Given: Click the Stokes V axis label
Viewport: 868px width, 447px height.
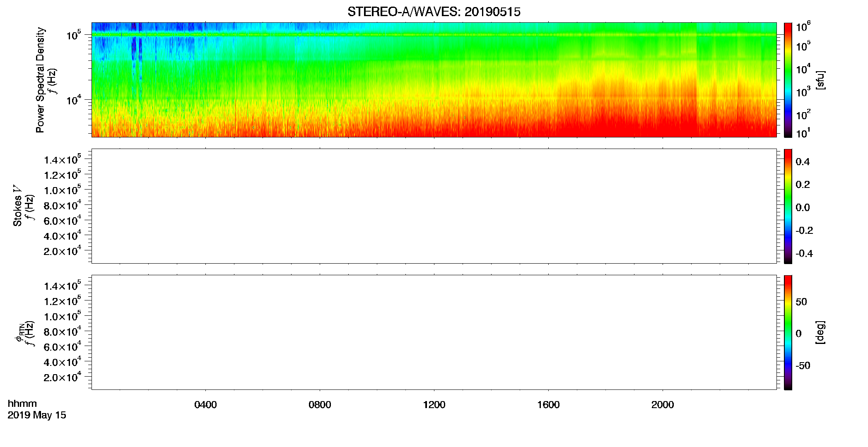Looking at the screenshot, I should click(x=17, y=206).
